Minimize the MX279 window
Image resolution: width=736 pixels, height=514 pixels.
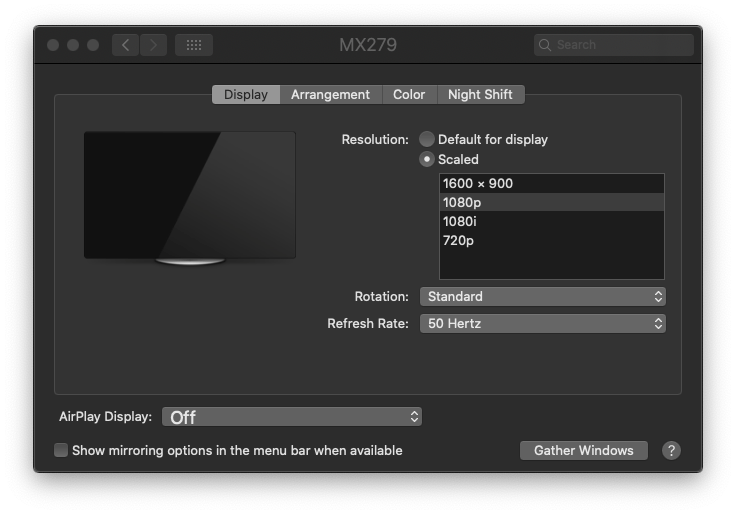click(x=73, y=45)
